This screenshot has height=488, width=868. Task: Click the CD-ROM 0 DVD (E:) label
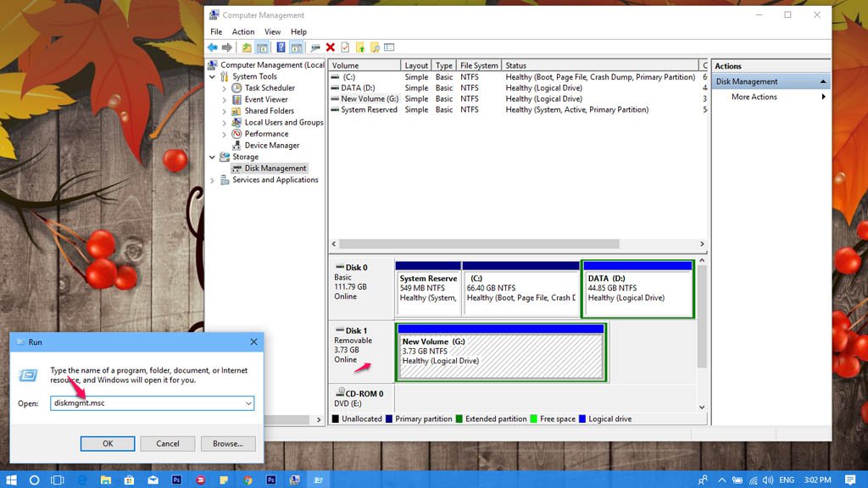[x=361, y=398]
